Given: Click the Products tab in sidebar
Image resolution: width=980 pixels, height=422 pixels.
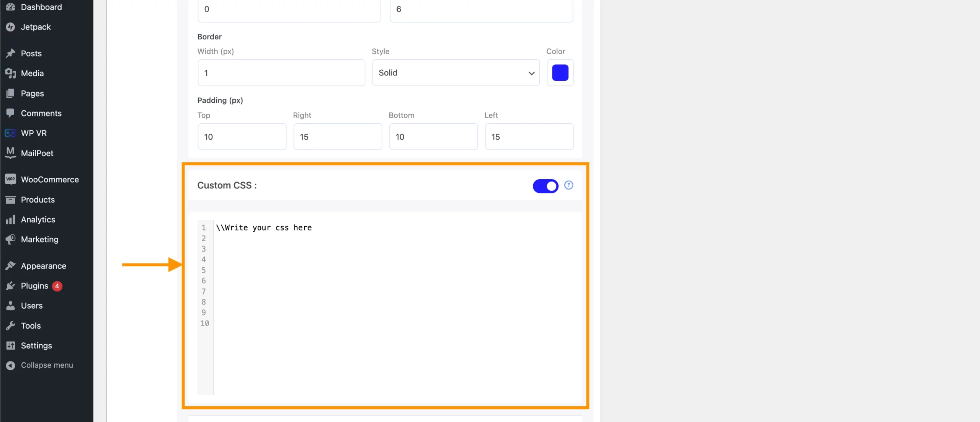Looking at the screenshot, I should tap(38, 200).
